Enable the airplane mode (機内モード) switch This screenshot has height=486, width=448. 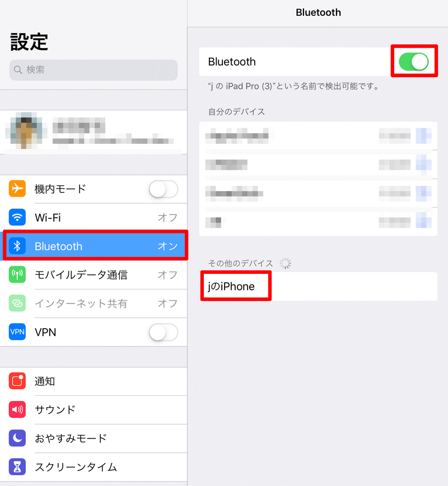point(164,189)
